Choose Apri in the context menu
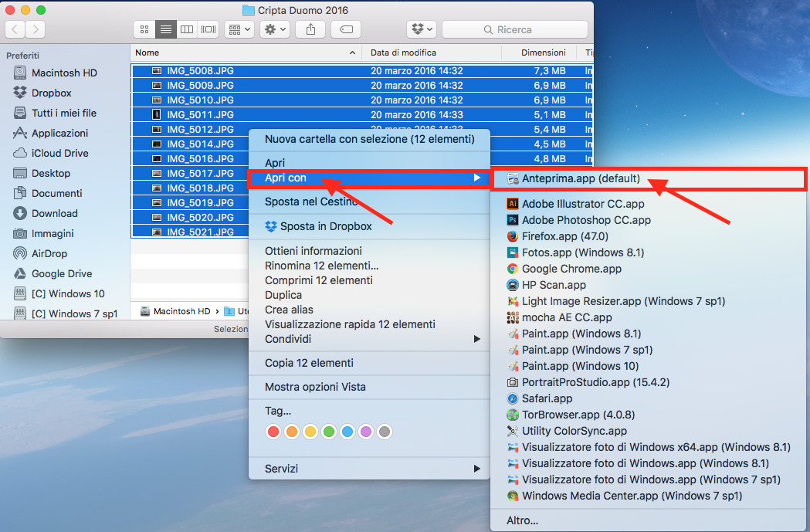Image resolution: width=810 pixels, height=532 pixels. pyautogui.click(x=369, y=163)
